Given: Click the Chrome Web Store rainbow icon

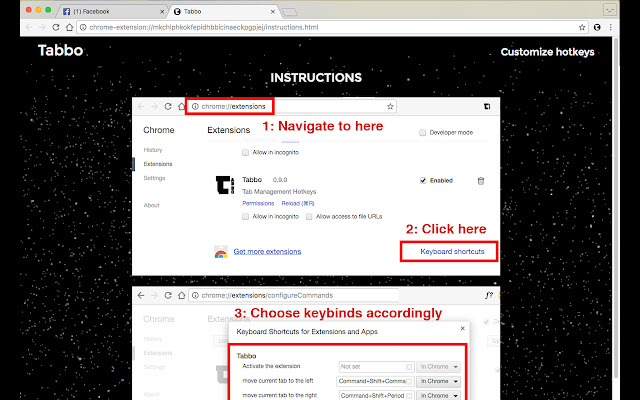Looking at the screenshot, I should (221, 252).
